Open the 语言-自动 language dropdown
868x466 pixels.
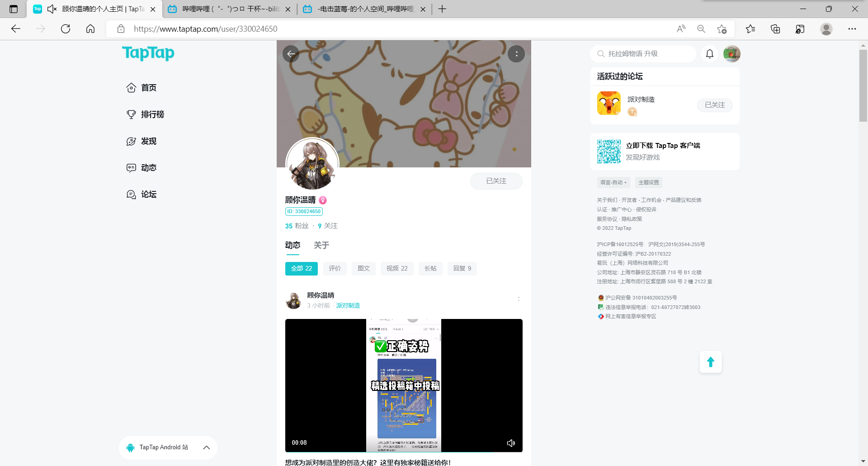(x=613, y=182)
